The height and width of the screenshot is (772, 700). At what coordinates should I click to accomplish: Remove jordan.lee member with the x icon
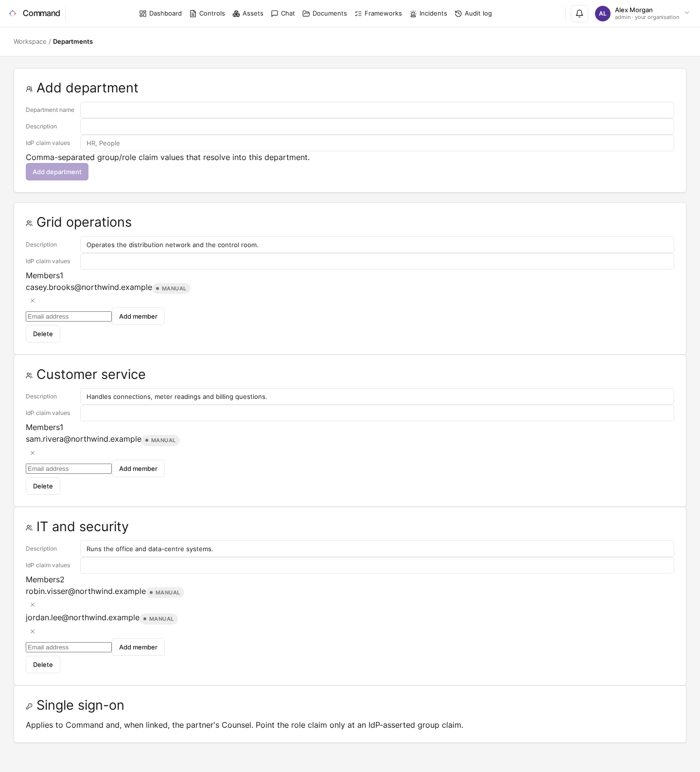[x=33, y=631]
